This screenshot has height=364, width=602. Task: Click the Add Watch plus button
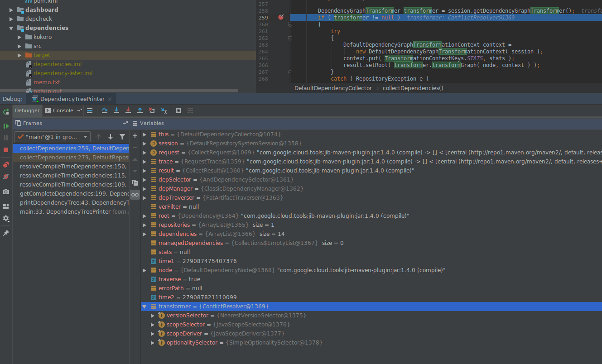135,135
